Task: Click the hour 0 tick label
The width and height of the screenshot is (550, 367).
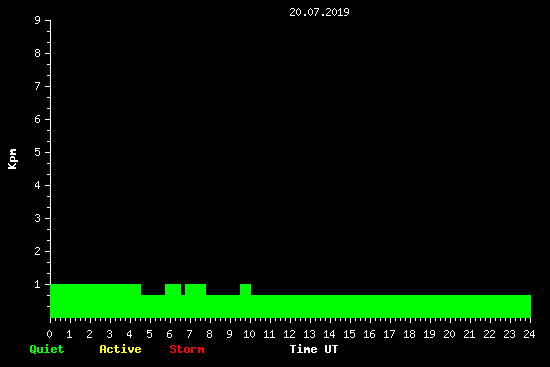Action: 49,334
